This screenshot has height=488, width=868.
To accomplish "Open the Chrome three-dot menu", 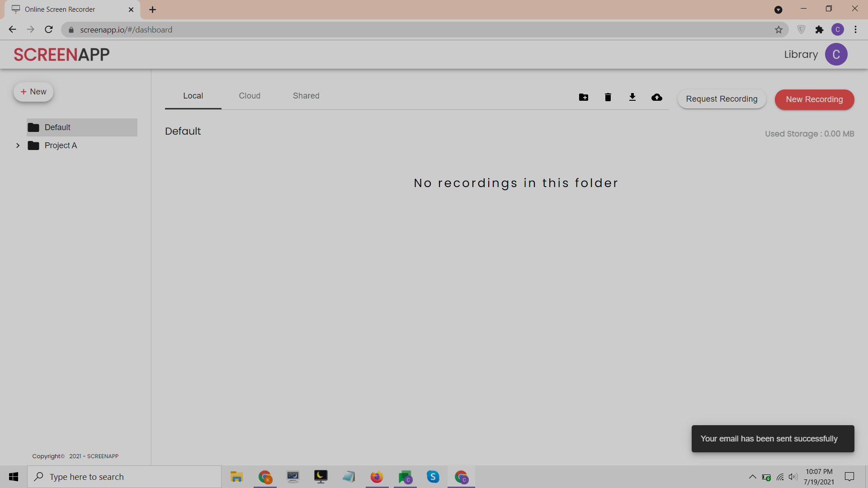I will click(855, 30).
